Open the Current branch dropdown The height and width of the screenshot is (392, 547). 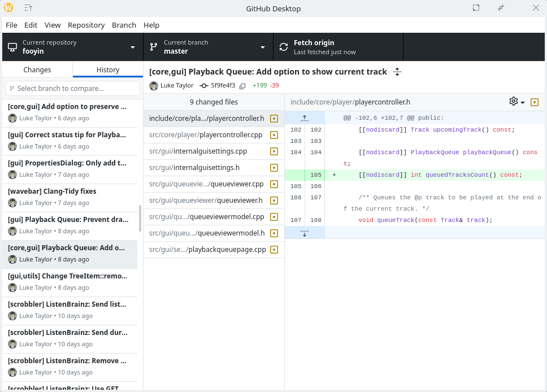pos(208,47)
